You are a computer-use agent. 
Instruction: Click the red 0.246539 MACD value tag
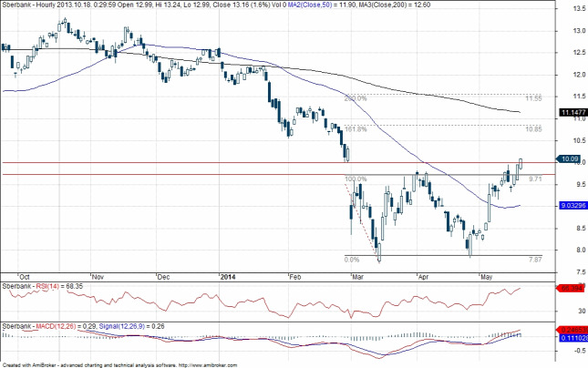(573, 330)
